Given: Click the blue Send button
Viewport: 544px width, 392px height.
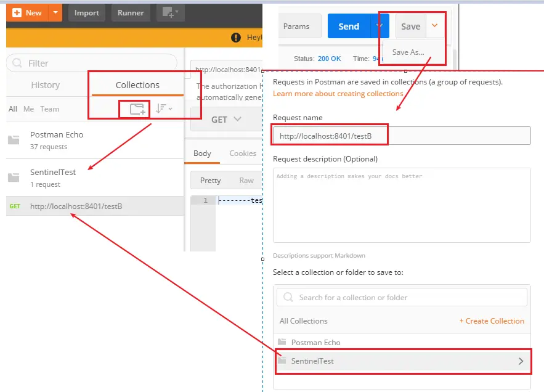Looking at the screenshot, I should (349, 27).
